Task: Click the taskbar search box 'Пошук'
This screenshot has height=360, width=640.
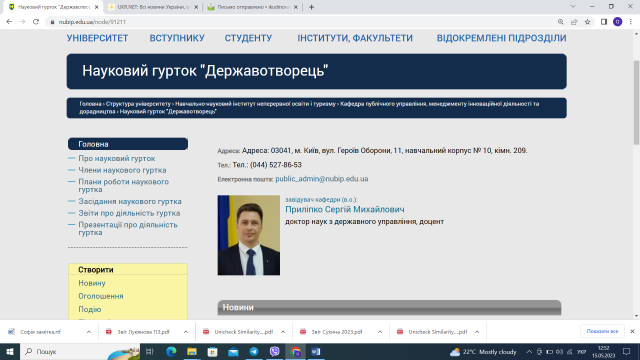Action: 80,351
